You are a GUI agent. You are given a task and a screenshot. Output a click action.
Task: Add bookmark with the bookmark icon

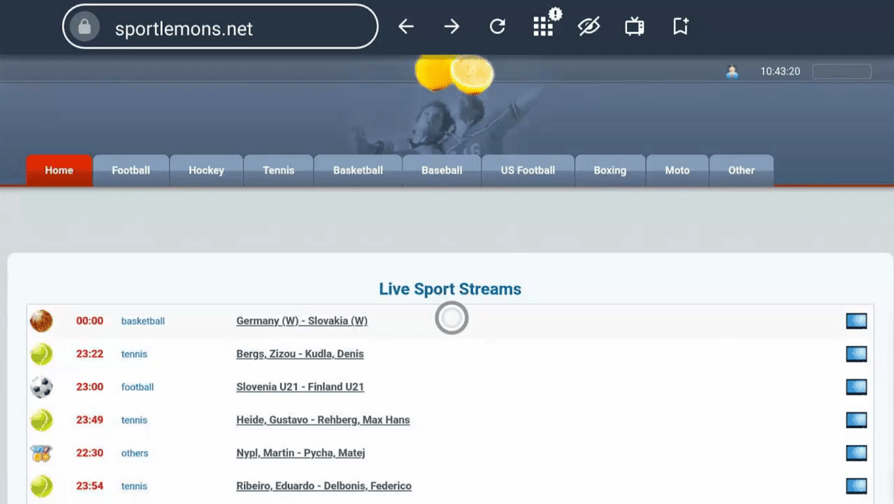[680, 26]
